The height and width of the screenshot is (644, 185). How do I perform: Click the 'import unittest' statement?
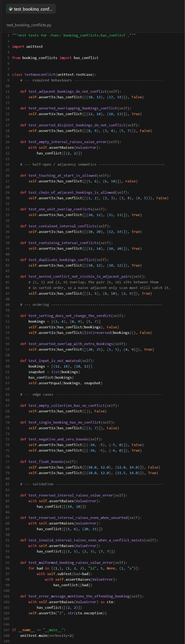[27, 47]
